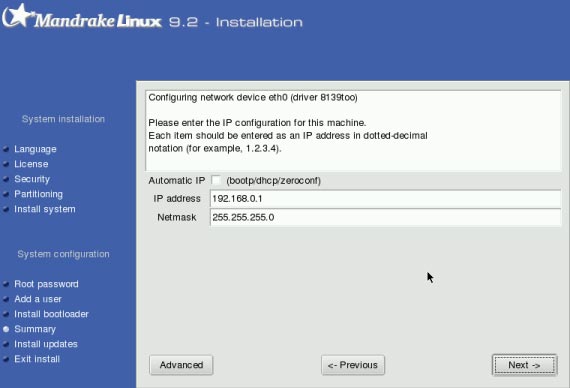This screenshot has width=570, height=388.
Task: Click the bullet beside Language
Action: tap(6, 149)
